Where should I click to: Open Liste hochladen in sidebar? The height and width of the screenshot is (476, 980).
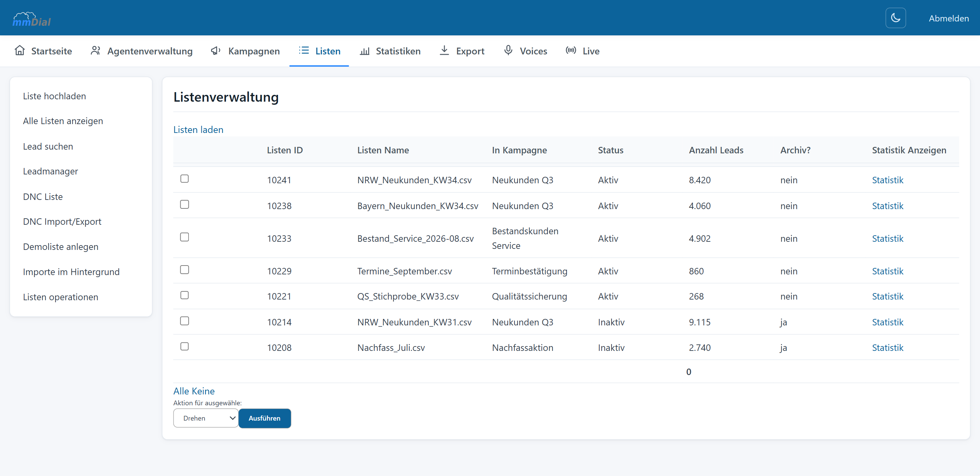coord(54,96)
